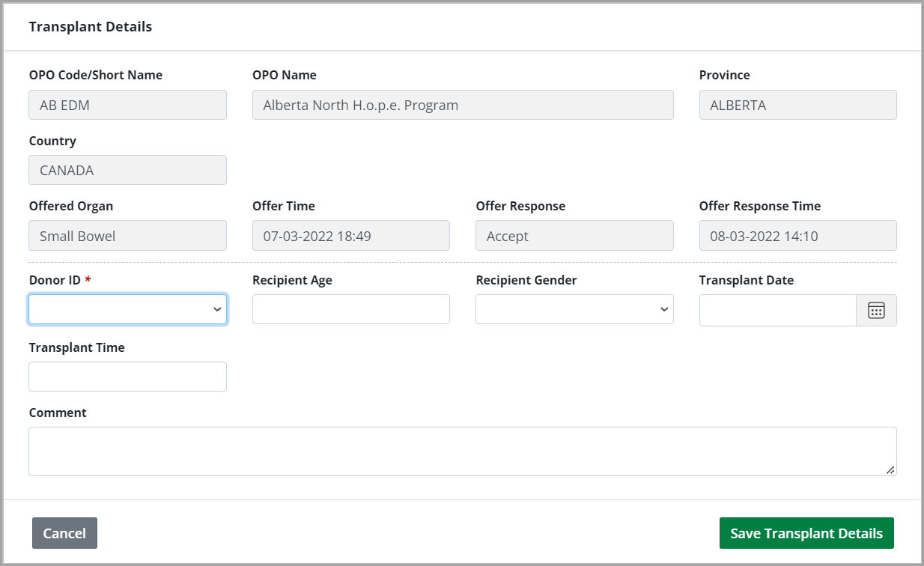Select the OPO Code field showing AB EDM
The width and height of the screenshot is (924, 566).
(127, 106)
